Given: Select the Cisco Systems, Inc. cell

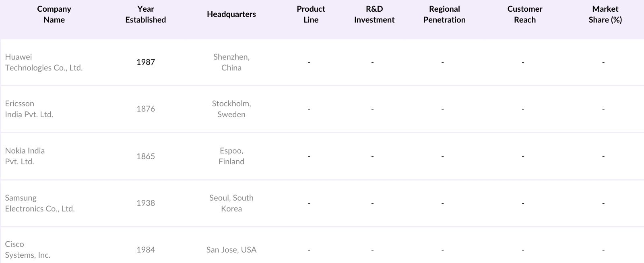Looking at the screenshot, I should (x=27, y=250).
